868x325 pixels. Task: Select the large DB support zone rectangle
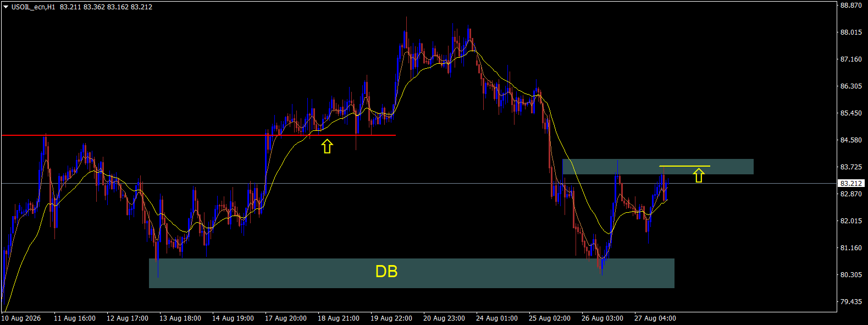coord(412,273)
